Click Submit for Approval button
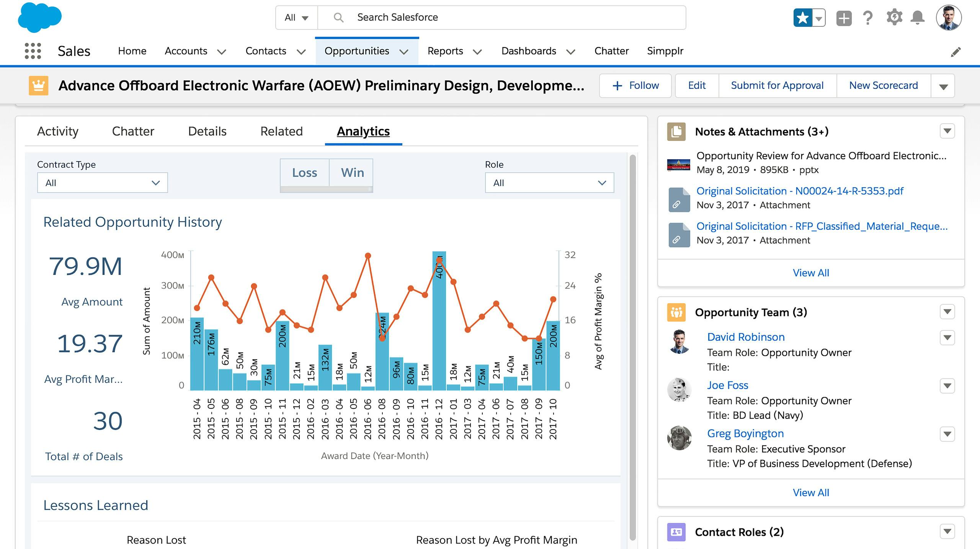 pyautogui.click(x=777, y=86)
